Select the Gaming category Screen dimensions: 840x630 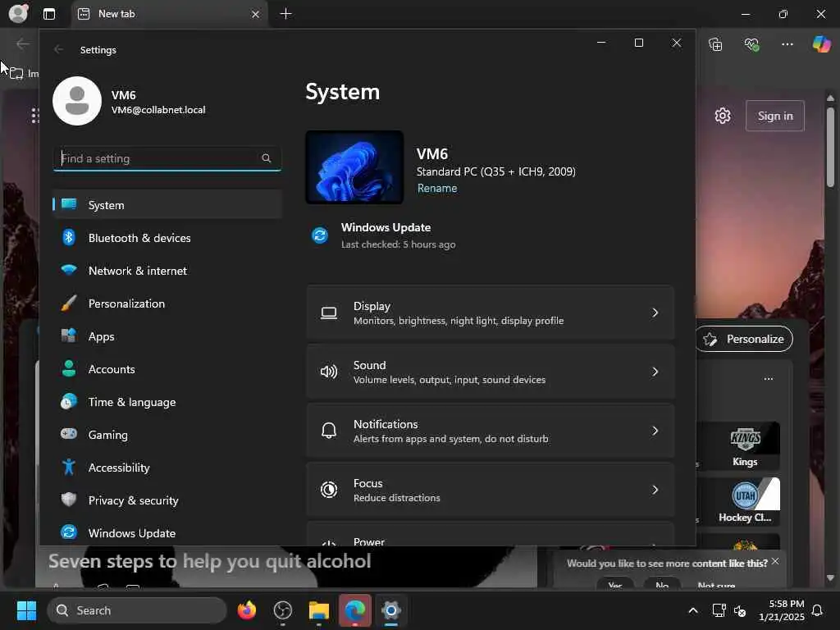tap(167, 435)
